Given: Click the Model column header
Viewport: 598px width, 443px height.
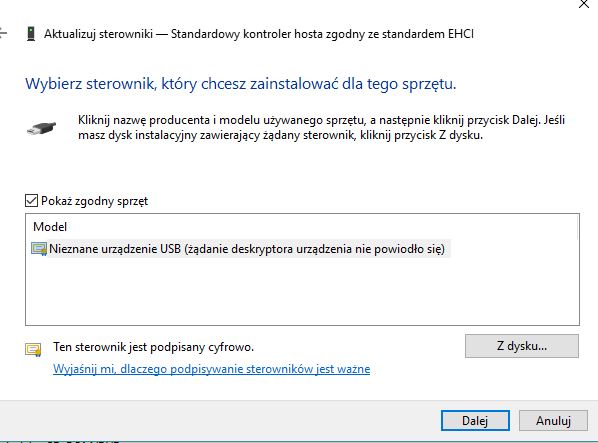Looking at the screenshot, I should click(50, 227).
